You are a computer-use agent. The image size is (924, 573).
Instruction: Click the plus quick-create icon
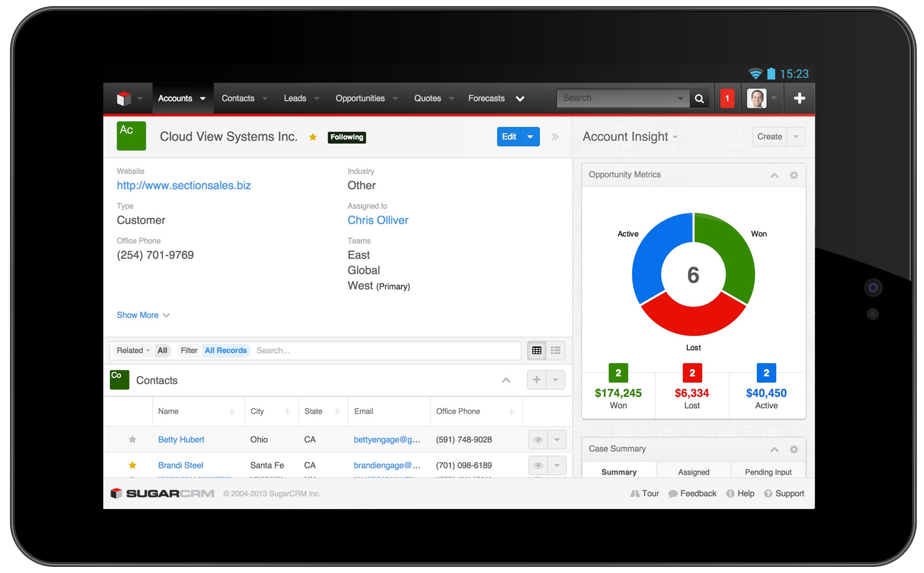(x=799, y=98)
